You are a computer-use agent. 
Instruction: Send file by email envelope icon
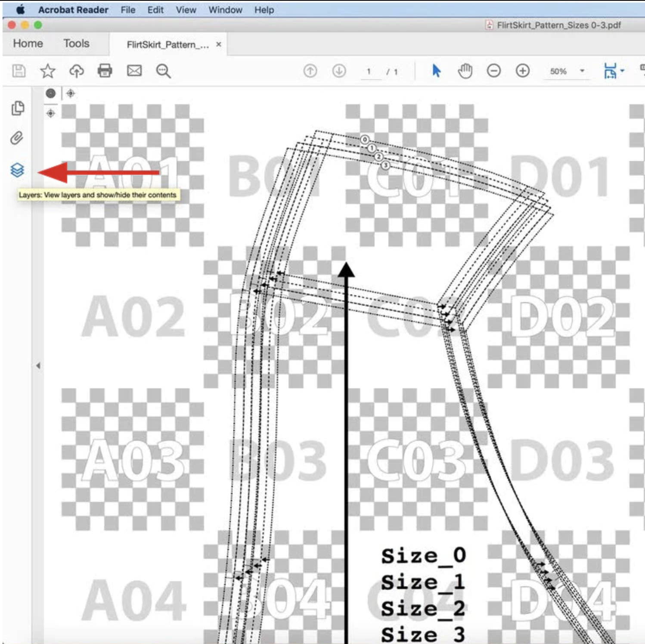[134, 71]
